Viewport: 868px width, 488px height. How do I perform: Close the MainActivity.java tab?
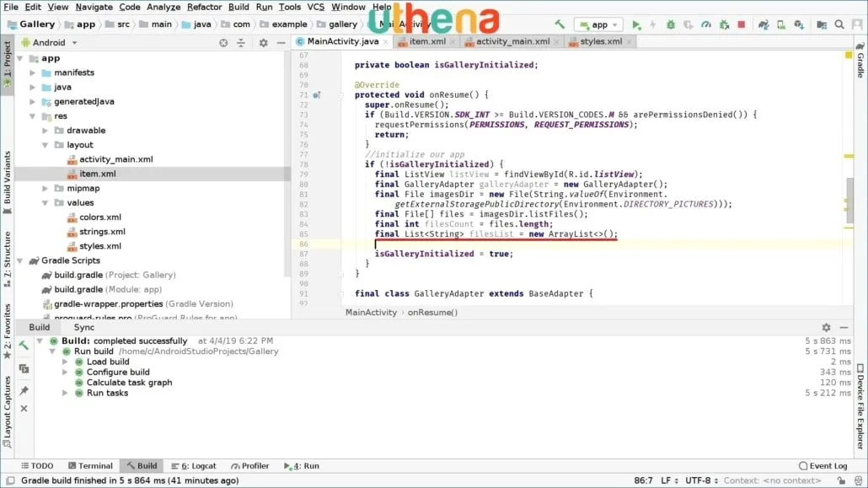[x=386, y=42]
